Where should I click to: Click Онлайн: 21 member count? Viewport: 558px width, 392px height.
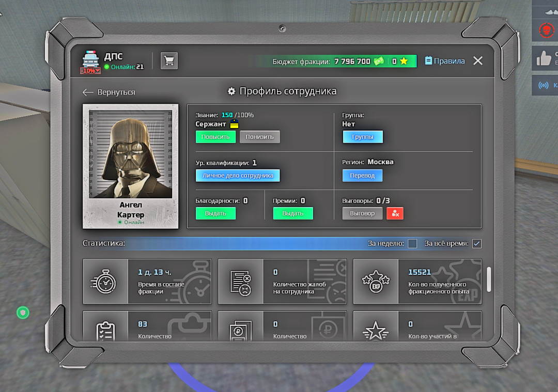click(x=124, y=67)
